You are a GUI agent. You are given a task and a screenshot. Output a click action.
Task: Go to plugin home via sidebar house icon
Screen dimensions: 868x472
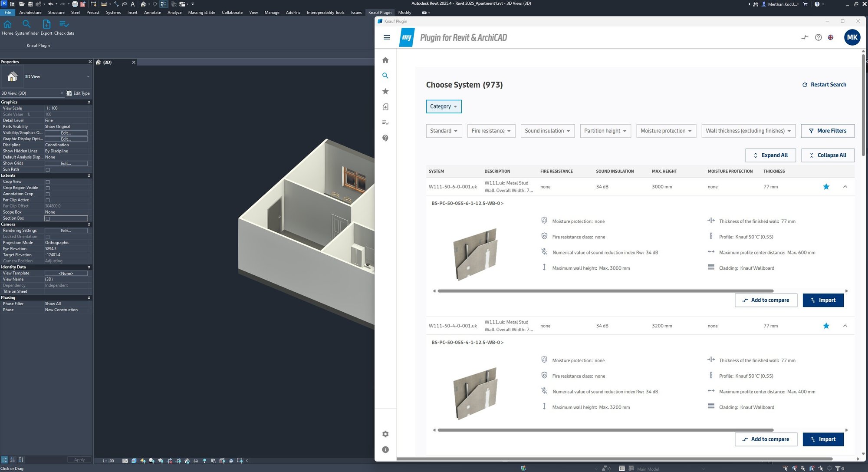click(x=385, y=60)
